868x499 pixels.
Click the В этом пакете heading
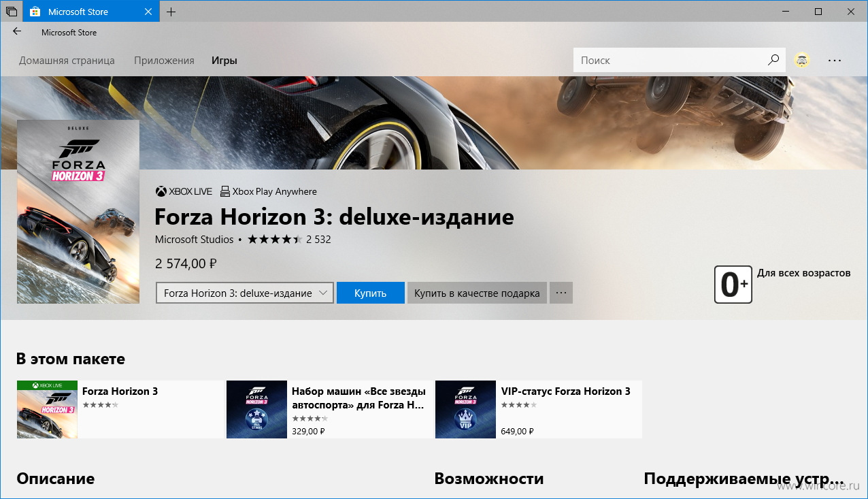[71, 359]
